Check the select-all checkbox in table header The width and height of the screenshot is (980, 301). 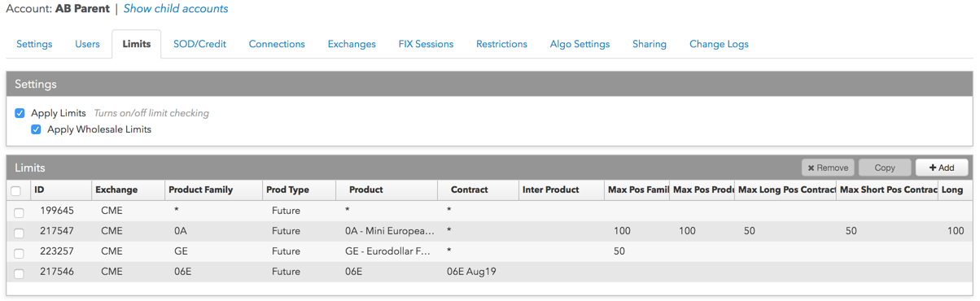16,190
